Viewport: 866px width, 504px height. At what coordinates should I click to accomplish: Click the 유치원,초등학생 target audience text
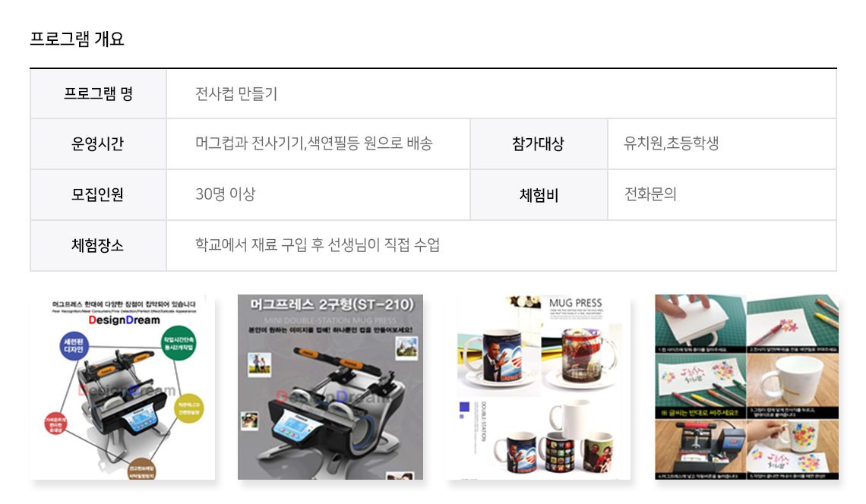point(671,143)
